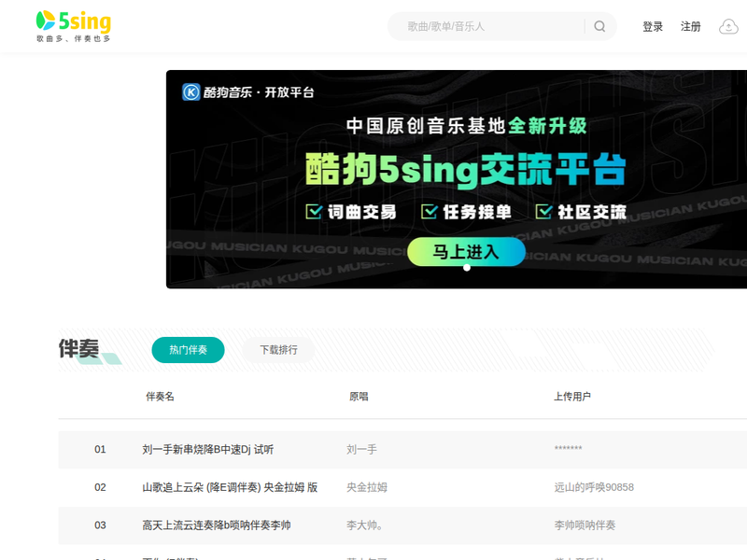Click the masked uploader ******* in row 01
This screenshot has width=747, height=560.
(x=568, y=449)
